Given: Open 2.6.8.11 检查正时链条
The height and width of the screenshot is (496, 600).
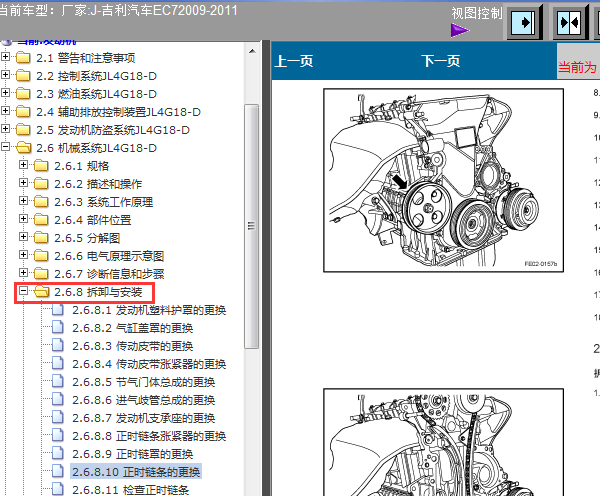Looking at the screenshot, I should click(x=130, y=489).
